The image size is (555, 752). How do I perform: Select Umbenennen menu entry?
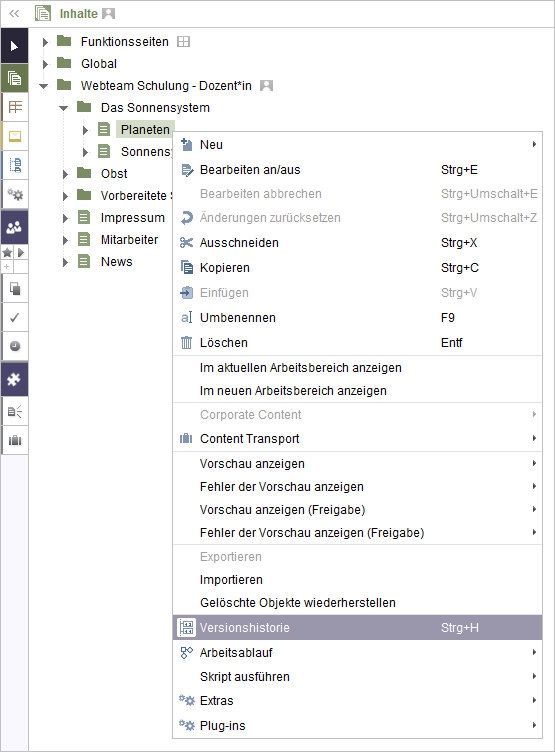[357, 317]
